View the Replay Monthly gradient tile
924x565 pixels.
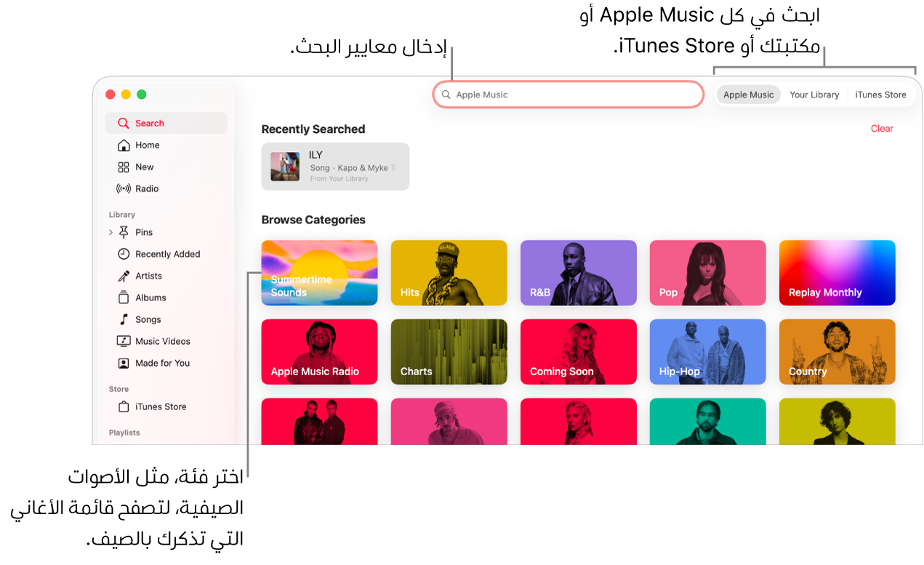837,273
